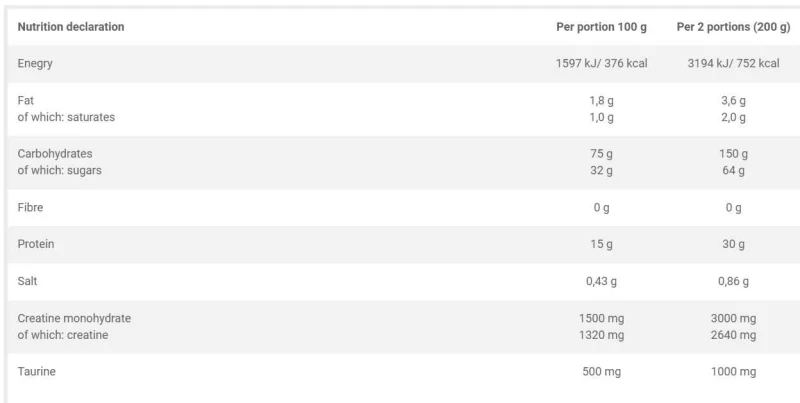The width and height of the screenshot is (800, 403).
Task: Click the "Creatine monohydrate" row label
Action: pyautogui.click(x=75, y=318)
